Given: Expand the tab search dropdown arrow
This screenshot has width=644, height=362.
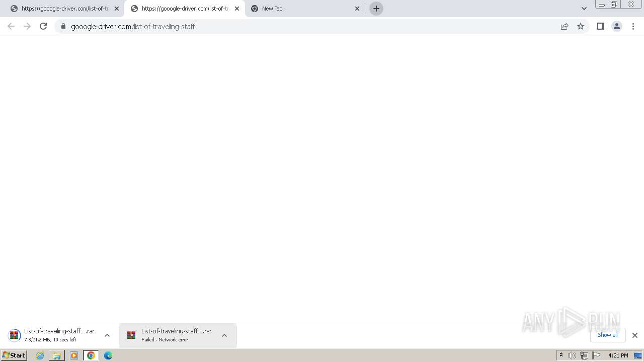Looking at the screenshot, I should (584, 9).
